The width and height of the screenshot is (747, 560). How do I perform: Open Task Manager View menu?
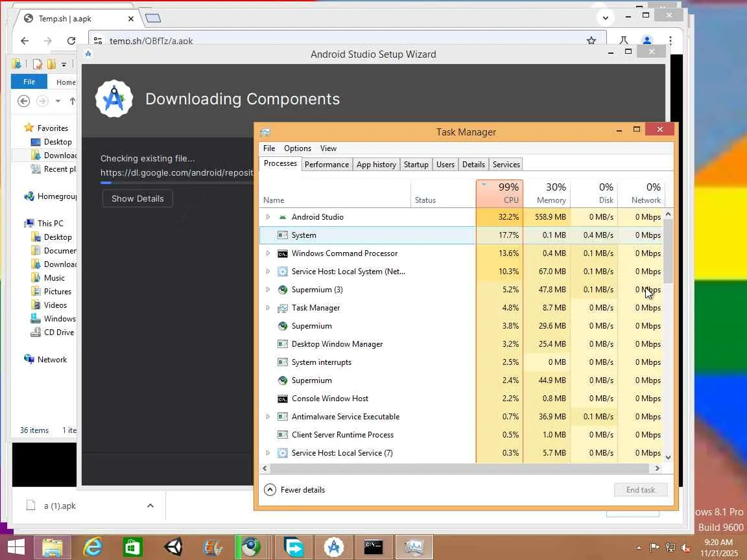tap(328, 148)
